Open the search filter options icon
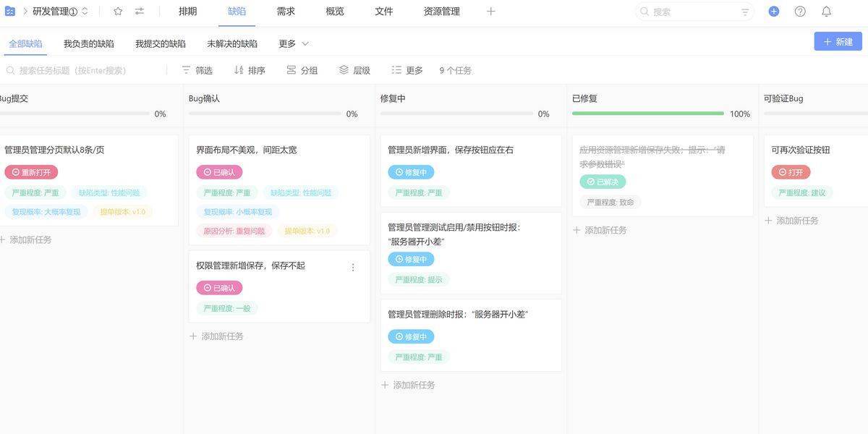This screenshot has width=868, height=434. (745, 12)
